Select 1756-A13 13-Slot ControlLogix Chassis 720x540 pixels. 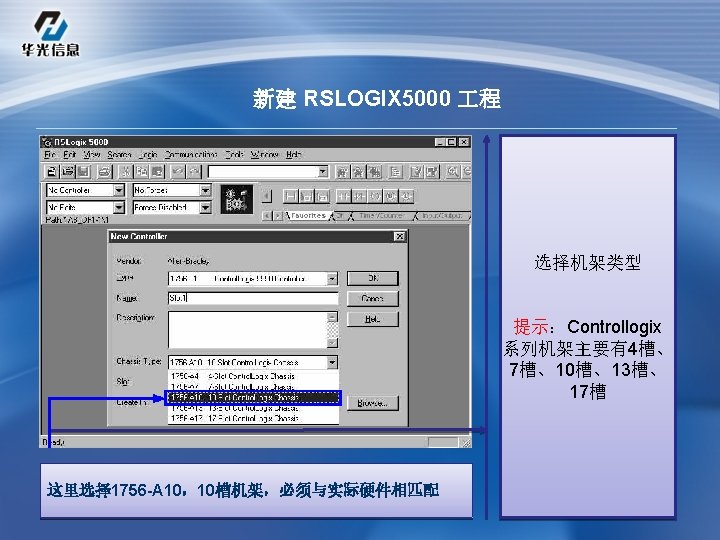click(x=253, y=408)
